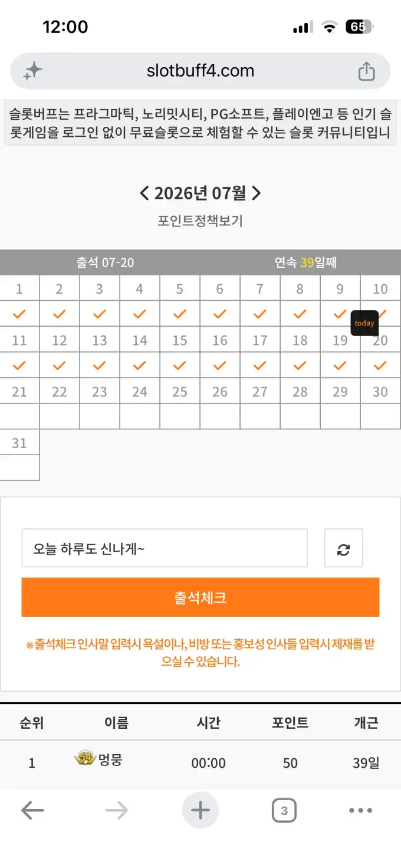Tap the share icon in address bar

coord(366,71)
